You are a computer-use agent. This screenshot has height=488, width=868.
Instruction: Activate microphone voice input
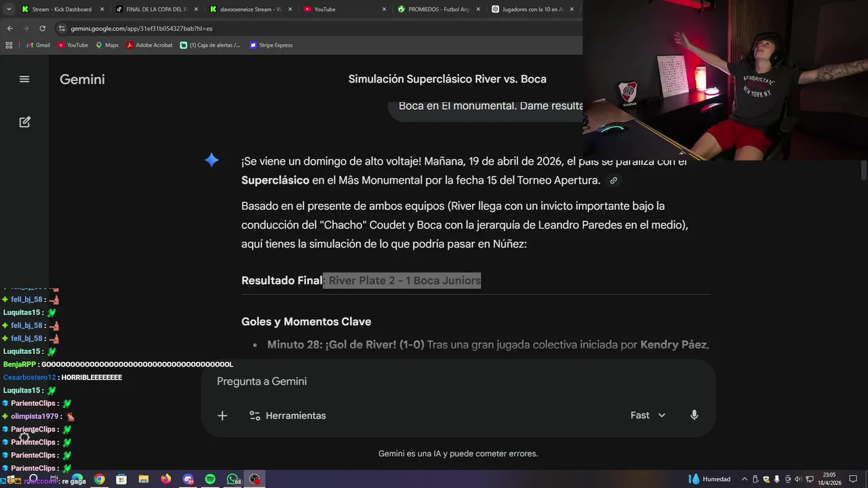coord(694,415)
